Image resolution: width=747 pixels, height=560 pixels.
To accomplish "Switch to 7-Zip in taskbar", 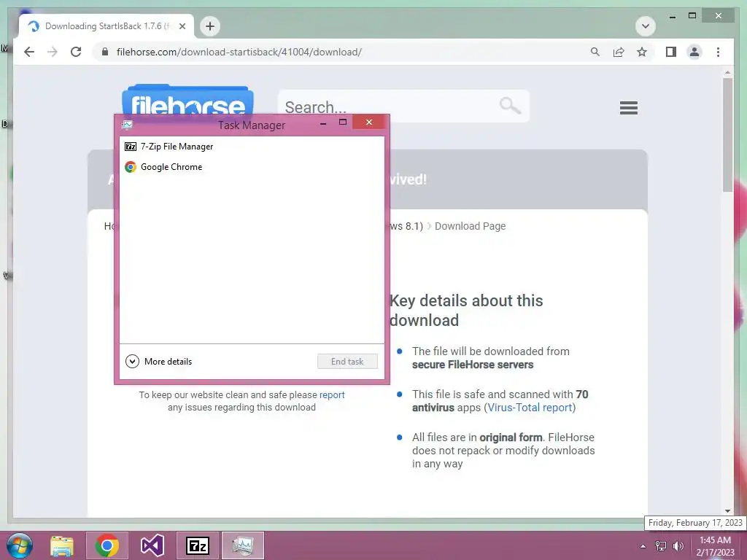I will pos(198,545).
